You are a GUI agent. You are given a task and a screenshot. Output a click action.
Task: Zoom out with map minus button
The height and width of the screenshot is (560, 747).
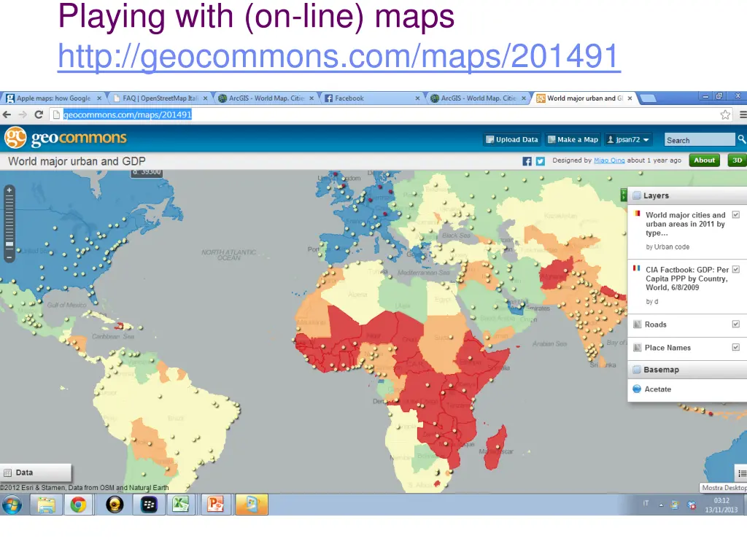point(9,257)
